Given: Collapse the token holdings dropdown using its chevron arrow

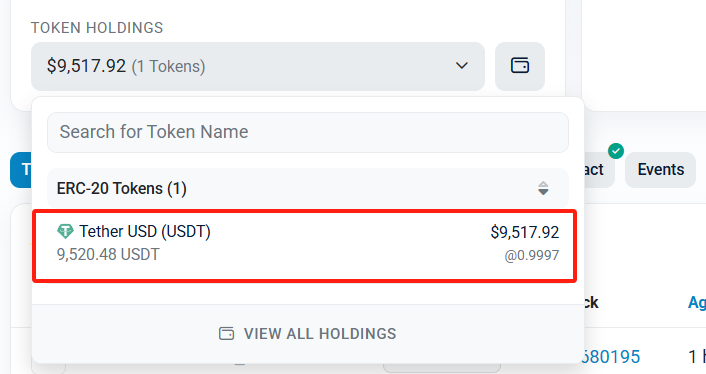Looking at the screenshot, I should 462,66.
